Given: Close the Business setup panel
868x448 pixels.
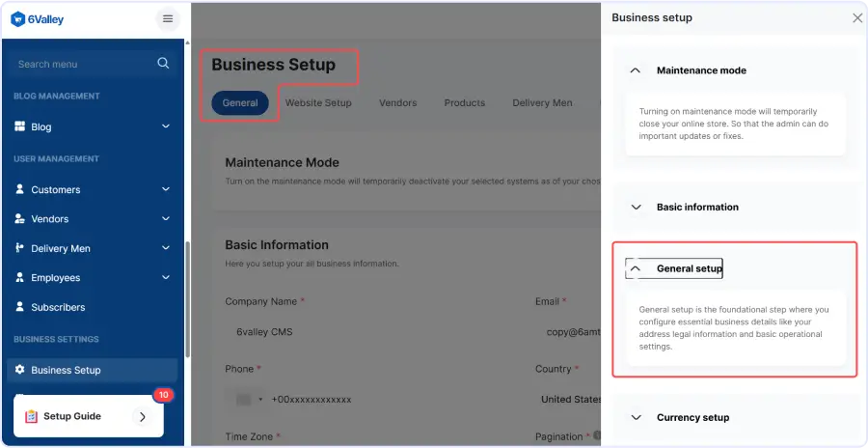Looking at the screenshot, I should click(x=857, y=17).
